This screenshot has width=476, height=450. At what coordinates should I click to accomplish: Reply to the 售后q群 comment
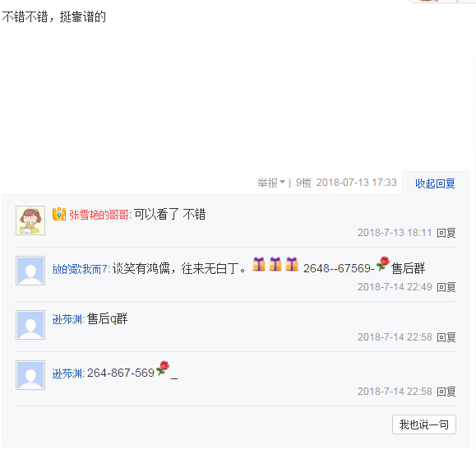(x=446, y=337)
